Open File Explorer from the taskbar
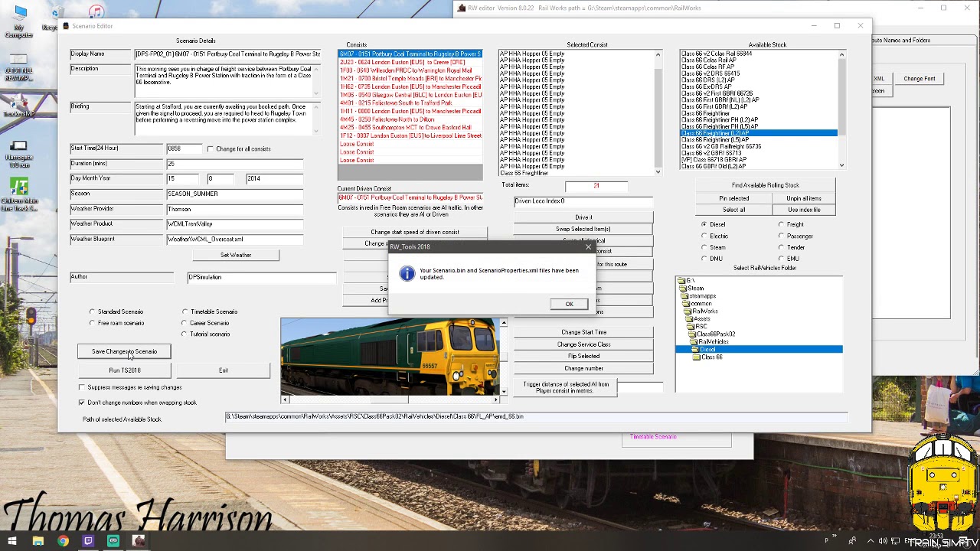980x551 pixels. click(x=38, y=541)
